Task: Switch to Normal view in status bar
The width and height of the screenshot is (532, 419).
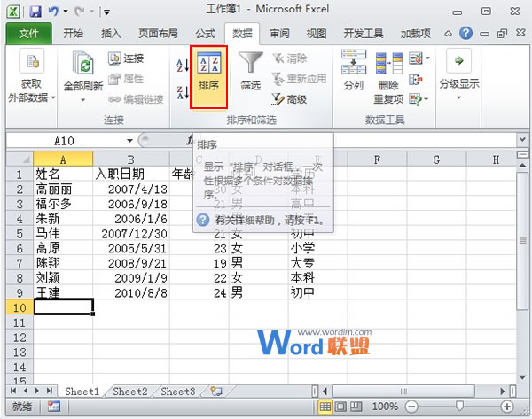Action: tap(326, 406)
